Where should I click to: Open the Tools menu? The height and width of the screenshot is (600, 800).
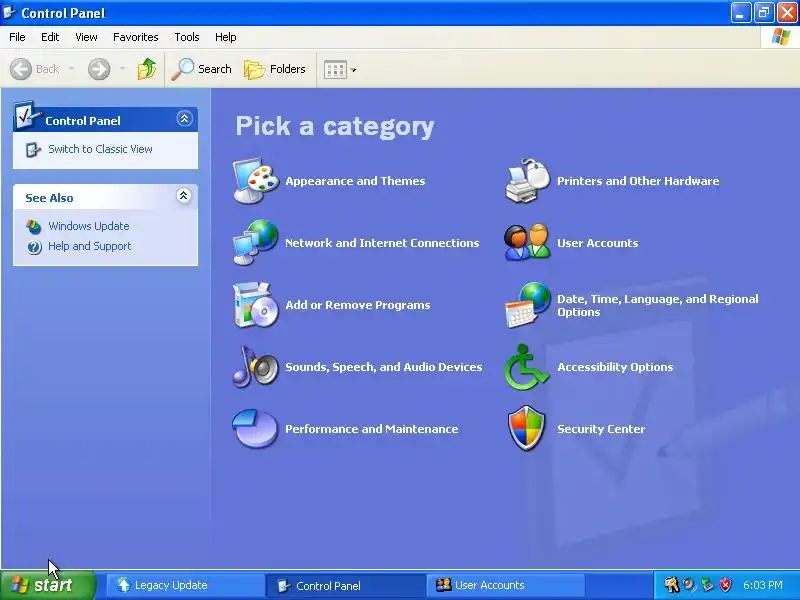click(187, 37)
